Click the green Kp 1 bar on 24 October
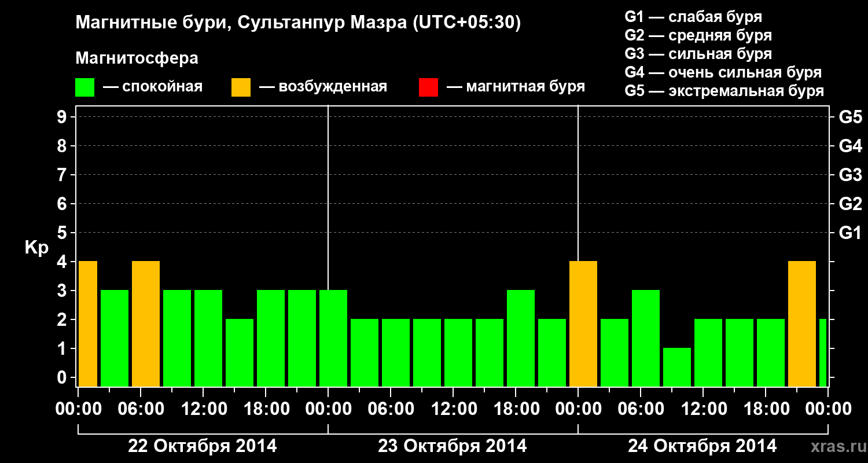The width and height of the screenshot is (868, 463). coord(677,367)
